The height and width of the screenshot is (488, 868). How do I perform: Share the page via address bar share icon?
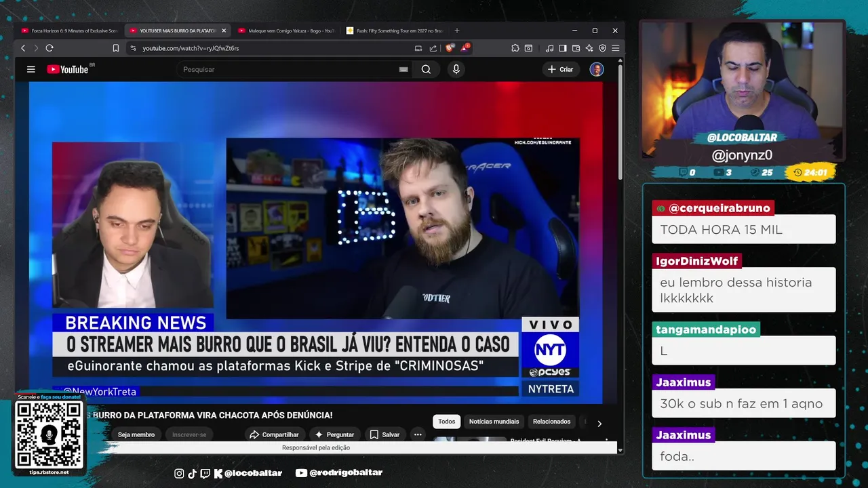tap(433, 48)
